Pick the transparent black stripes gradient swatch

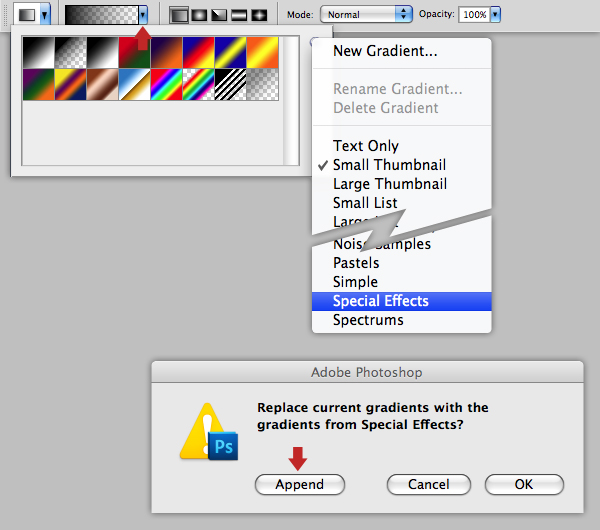pos(231,85)
